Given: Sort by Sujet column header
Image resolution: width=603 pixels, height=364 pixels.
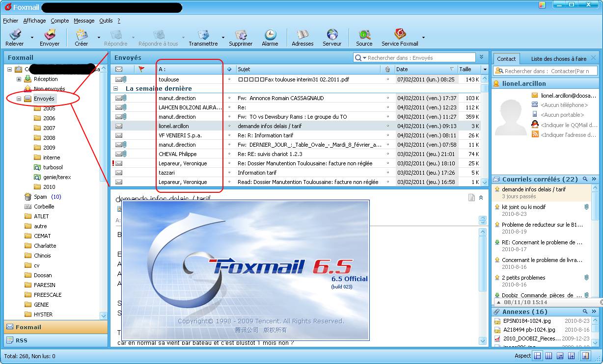Looking at the screenshot, I should click(307, 69).
